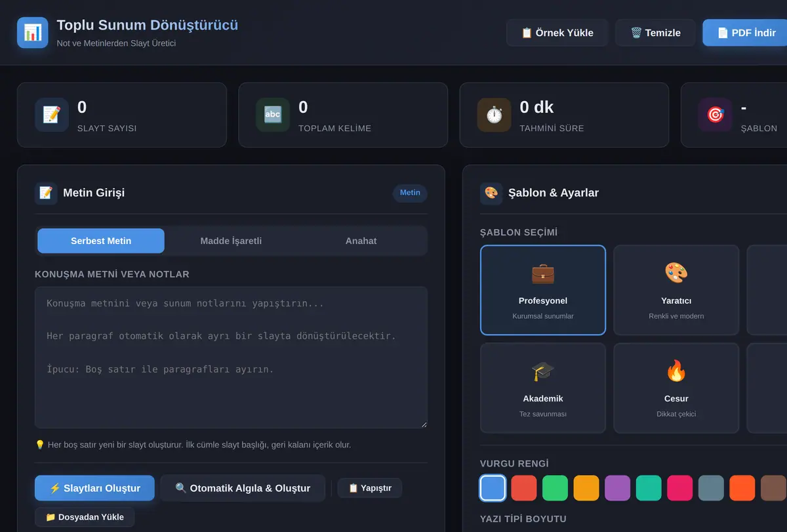Click Slaytları Oluştur button
787x532 pixels.
click(x=94, y=488)
